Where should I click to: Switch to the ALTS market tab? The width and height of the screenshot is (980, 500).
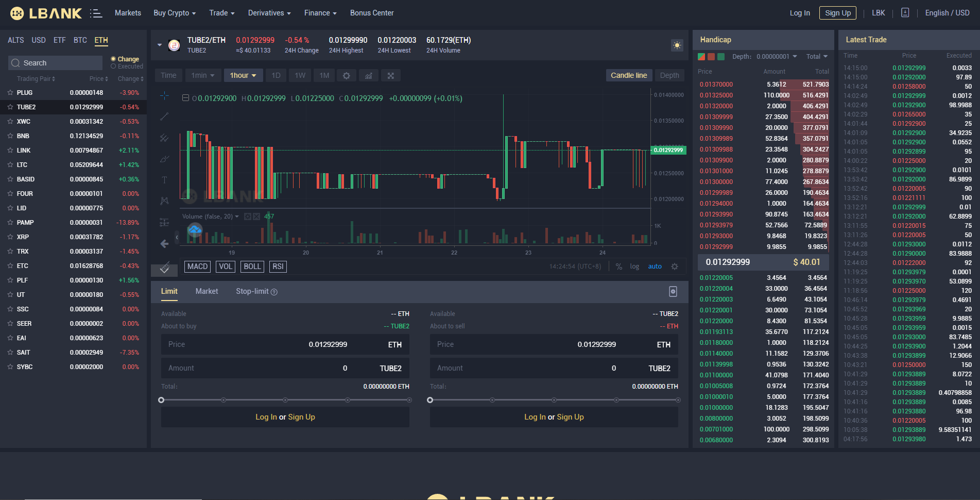coord(15,40)
